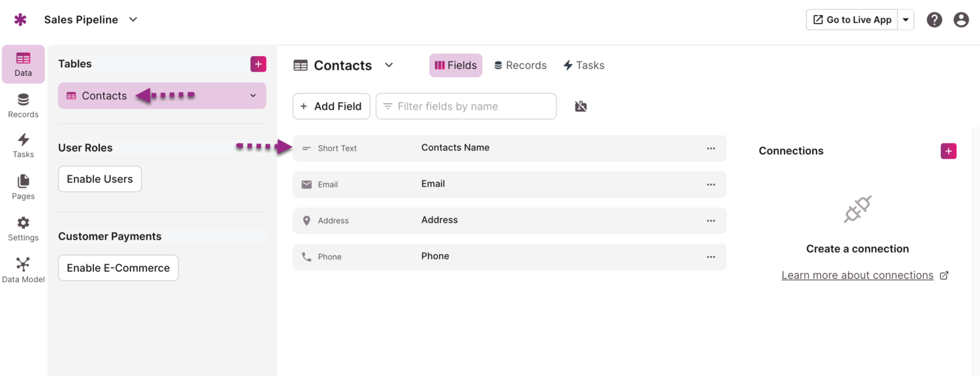Click the Add Field button

coord(331,106)
